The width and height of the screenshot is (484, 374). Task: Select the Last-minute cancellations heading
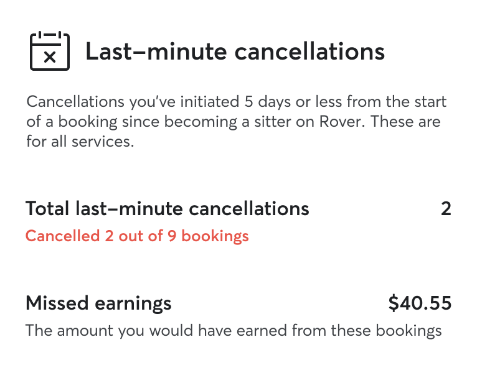pyautogui.click(x=235, y=51)
